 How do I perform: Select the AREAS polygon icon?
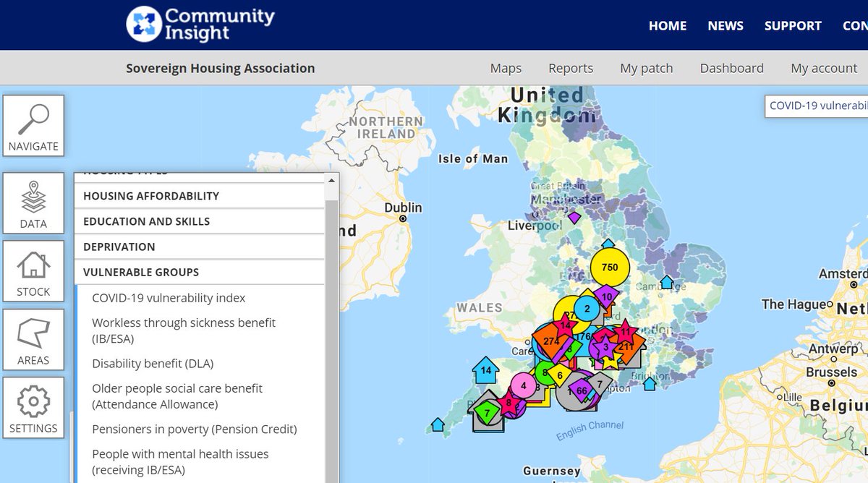pyautogui.click(x=33, y=338)
